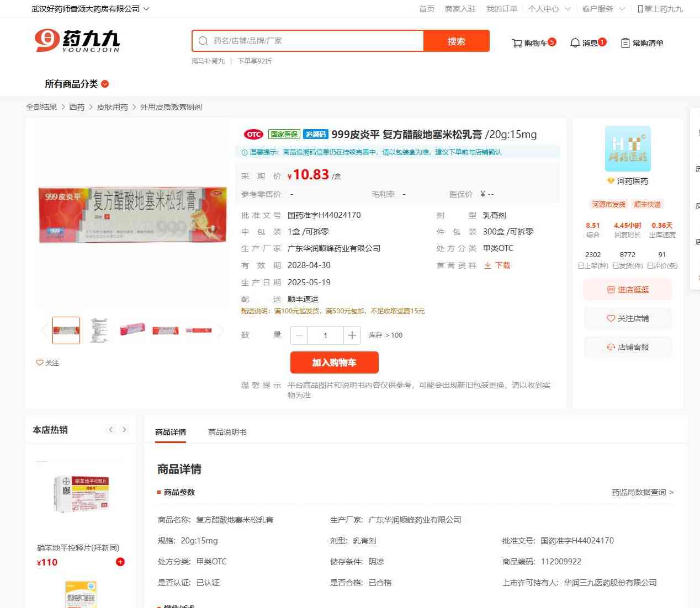Toggle 关注 heart under product image
Image resolution: width=700 pixels, height=608 pixels.
point(47,362)
